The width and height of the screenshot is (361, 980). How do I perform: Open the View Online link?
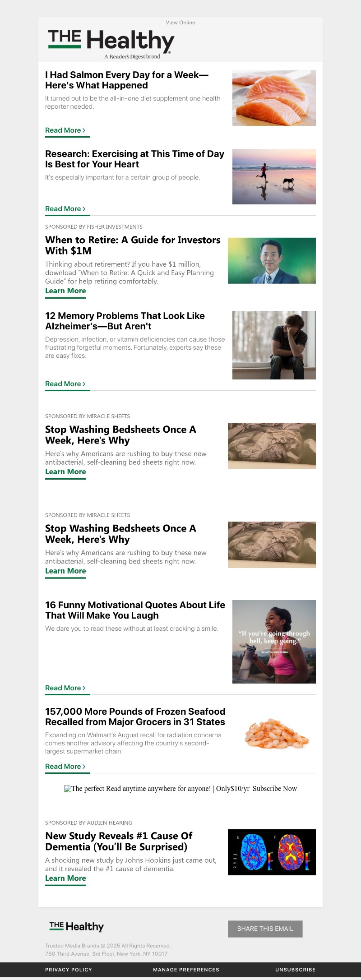pos(180,23)
